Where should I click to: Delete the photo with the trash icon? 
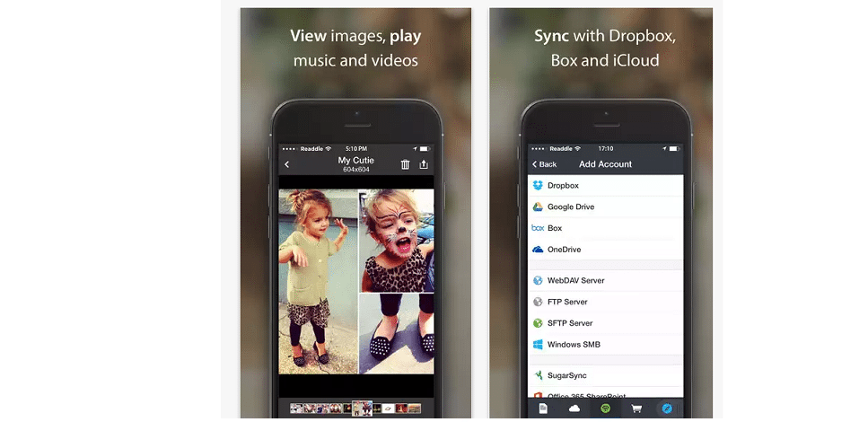[405, 164]
